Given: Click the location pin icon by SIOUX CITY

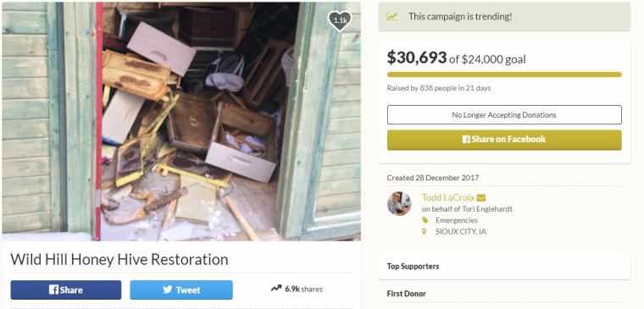Looking at the screenshot, I should 425,231.
